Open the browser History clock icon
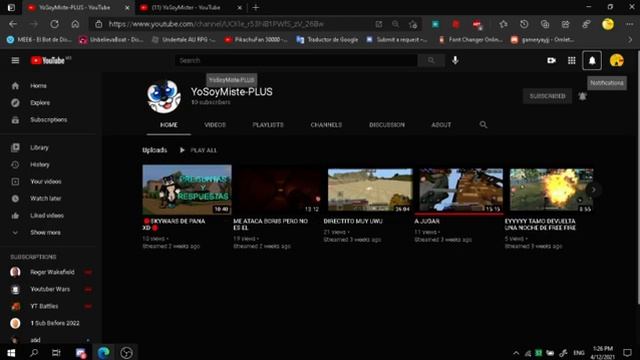The height and width of the screenshot is (360, 640). 524,24
